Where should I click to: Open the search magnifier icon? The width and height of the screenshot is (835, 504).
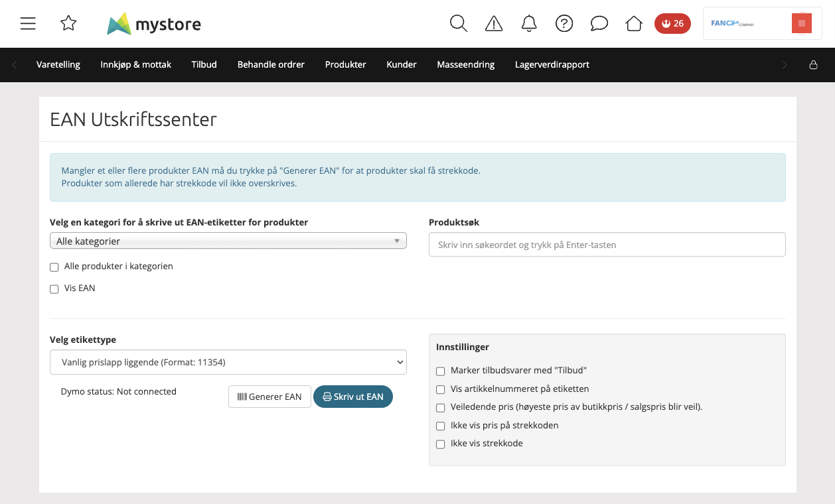458,24
